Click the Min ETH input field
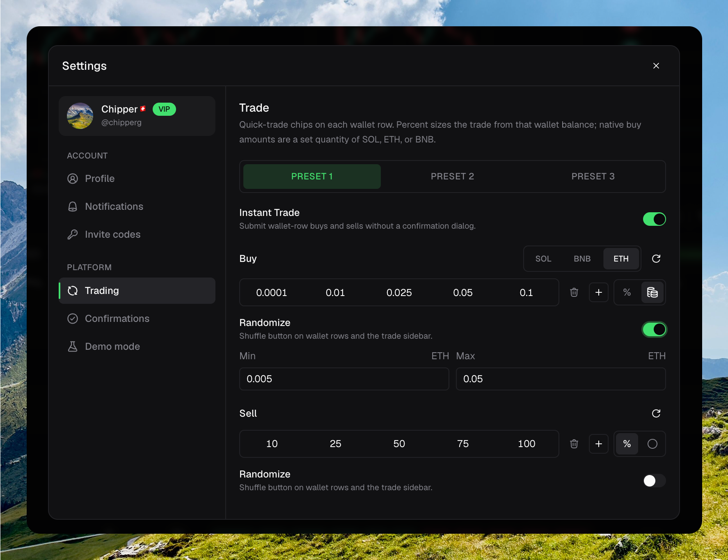The image size is (728, 560). [x=344, y=379]
